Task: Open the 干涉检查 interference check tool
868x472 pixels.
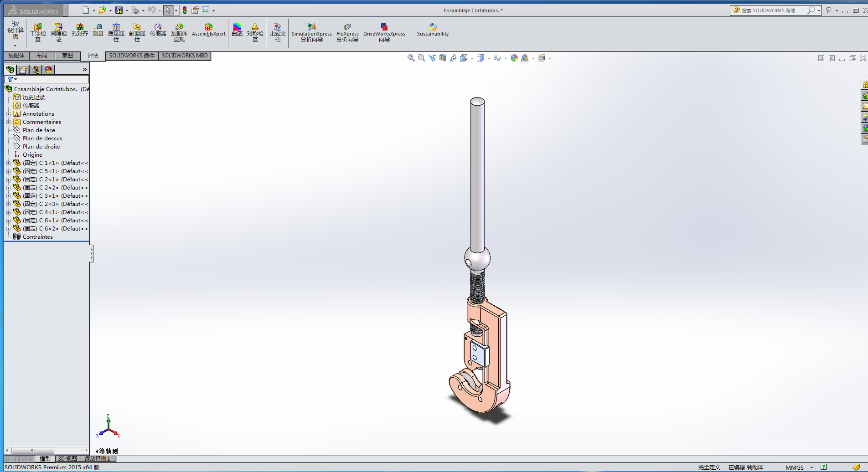Action: pos(38,32)
